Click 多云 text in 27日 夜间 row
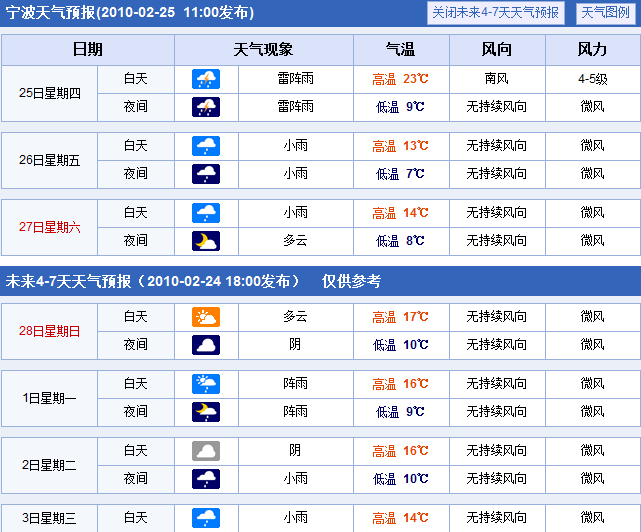Image resolution: width=641 pixels, height=532 pixels. click(296, 240)
